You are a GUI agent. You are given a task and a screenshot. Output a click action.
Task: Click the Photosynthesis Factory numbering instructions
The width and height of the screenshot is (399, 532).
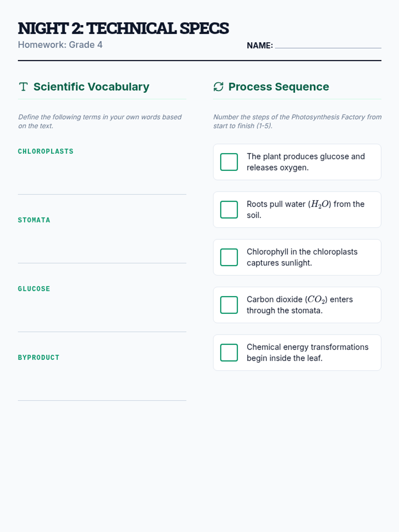pyautogui.click(x=297, y=121)
